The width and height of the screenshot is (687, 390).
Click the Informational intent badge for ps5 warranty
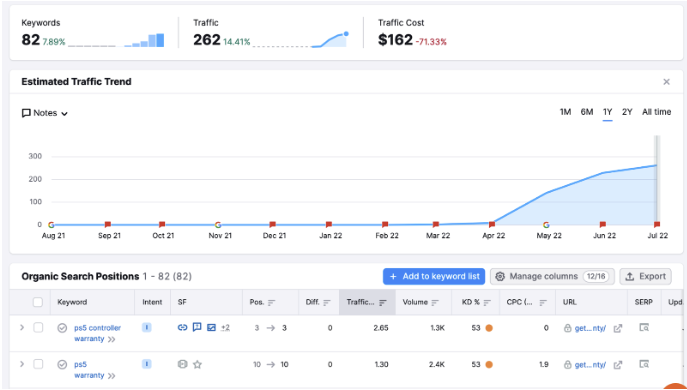coord(147,364)
